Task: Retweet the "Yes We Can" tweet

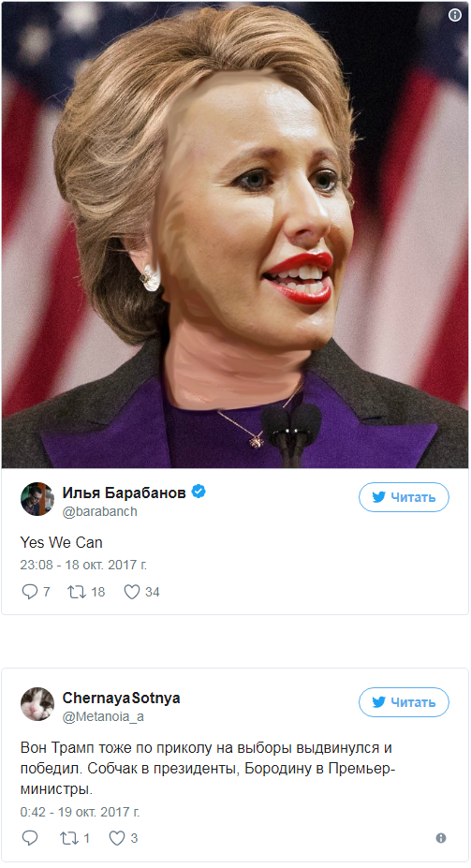Action: [77, 592]
